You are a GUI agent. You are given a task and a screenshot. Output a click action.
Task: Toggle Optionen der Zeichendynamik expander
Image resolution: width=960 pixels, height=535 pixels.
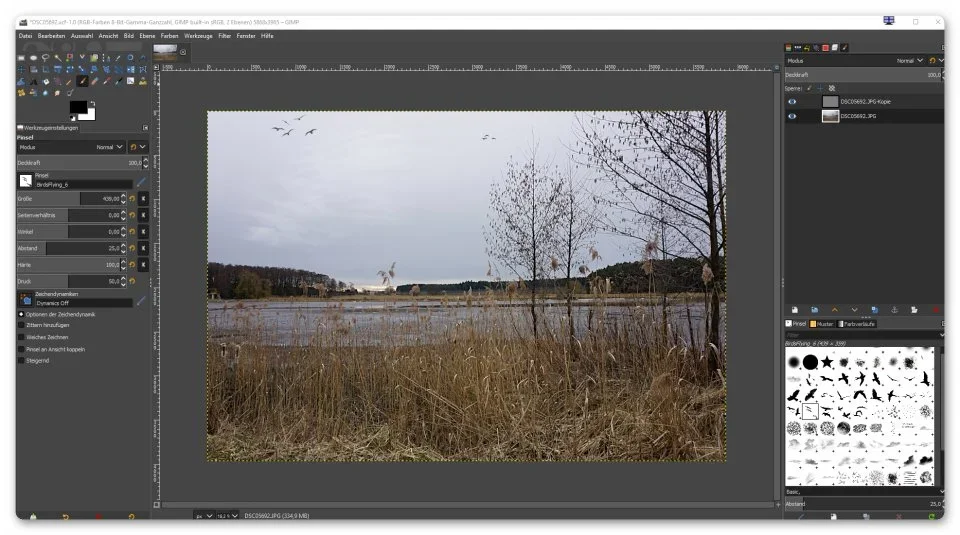[x=21, y=314]
